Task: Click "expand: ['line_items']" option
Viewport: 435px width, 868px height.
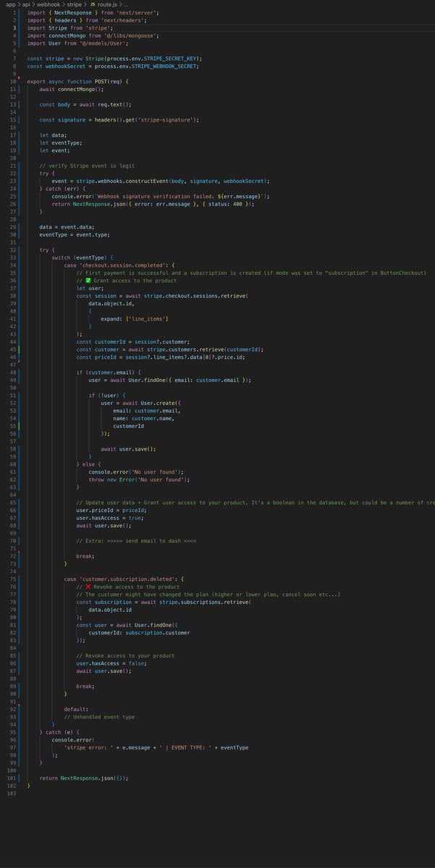Action: 135,319
